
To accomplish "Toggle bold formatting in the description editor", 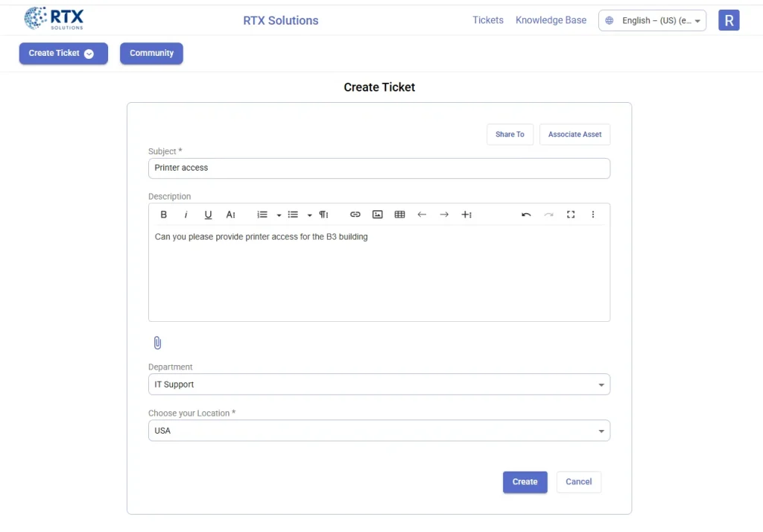I will (x=163, y=215).
